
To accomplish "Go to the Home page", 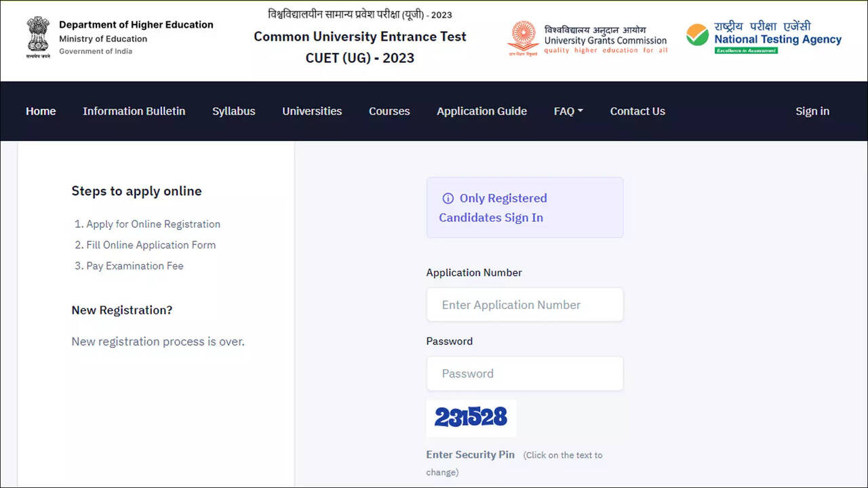I will click(x=41, y=111).
